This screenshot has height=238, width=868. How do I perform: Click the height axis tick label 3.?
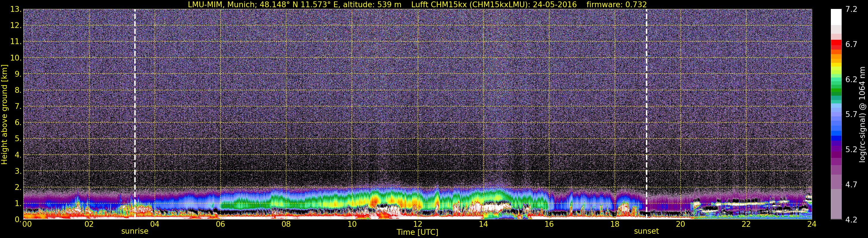(x=18, y=171)
